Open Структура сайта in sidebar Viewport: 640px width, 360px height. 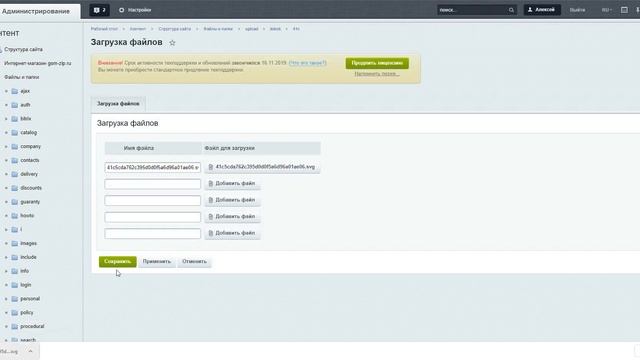[x=23, y=49]
